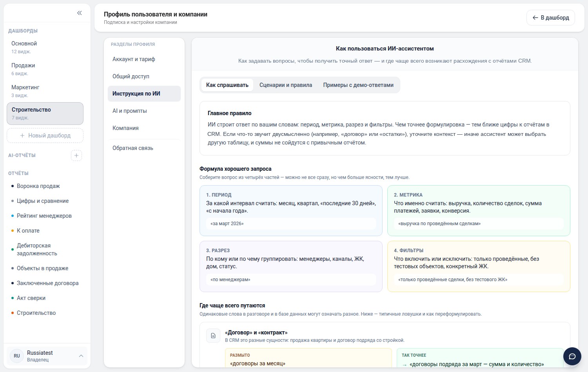588x372 pixels.
Task: Open the chat support bubble
Action: click(572, 356)
